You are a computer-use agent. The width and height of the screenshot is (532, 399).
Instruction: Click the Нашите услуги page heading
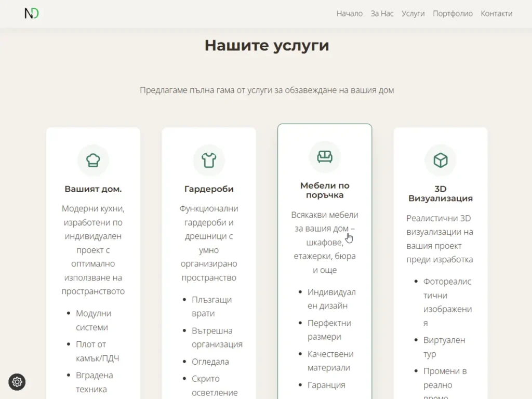tap(267, 45)
